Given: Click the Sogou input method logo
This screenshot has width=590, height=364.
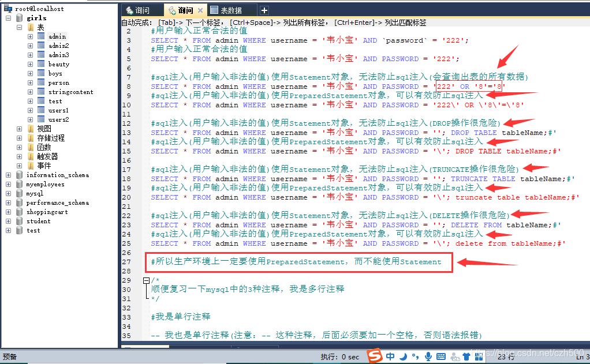Looking at the screenshot, I should (x=375, y=356).
